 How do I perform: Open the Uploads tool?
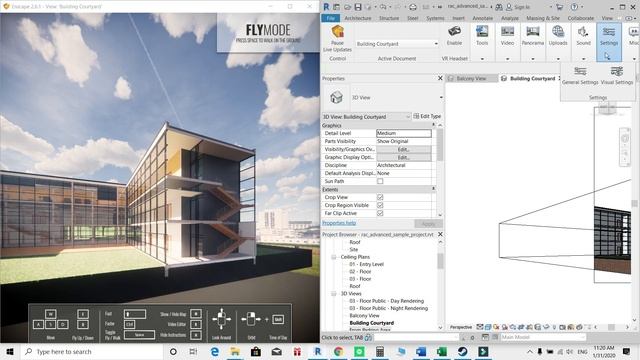[x=558, y=36]
